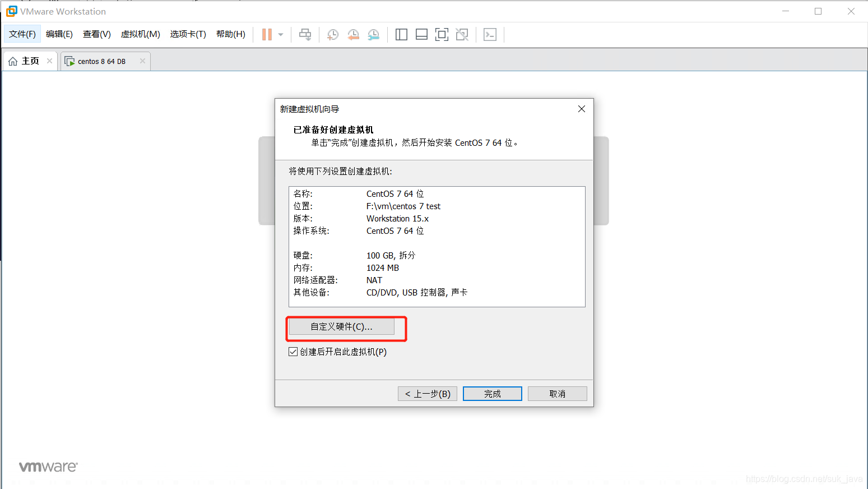Uncheck 创建后开启此虚拟机(P)
The width and height of the screenshot is (868, 489).
pyautogui.click(x=293, y=352)
